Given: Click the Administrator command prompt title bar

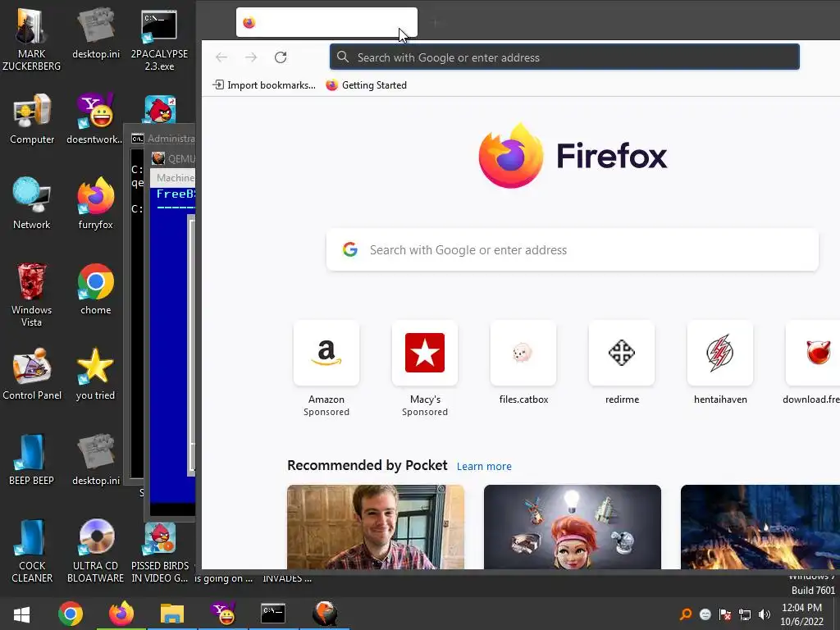Looking at the screenshot, I should click(162, 138).
